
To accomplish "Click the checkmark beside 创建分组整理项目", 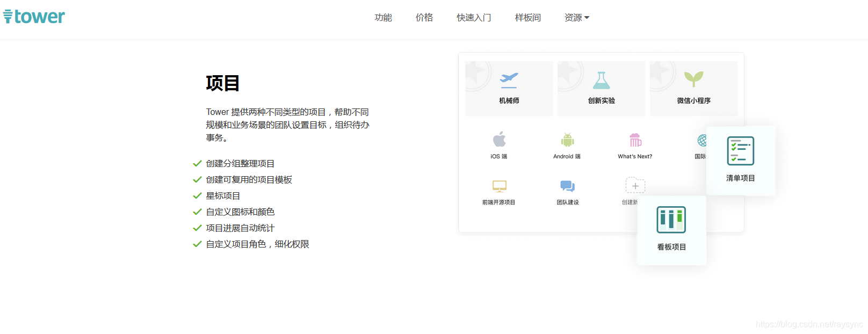I will 197,163.
